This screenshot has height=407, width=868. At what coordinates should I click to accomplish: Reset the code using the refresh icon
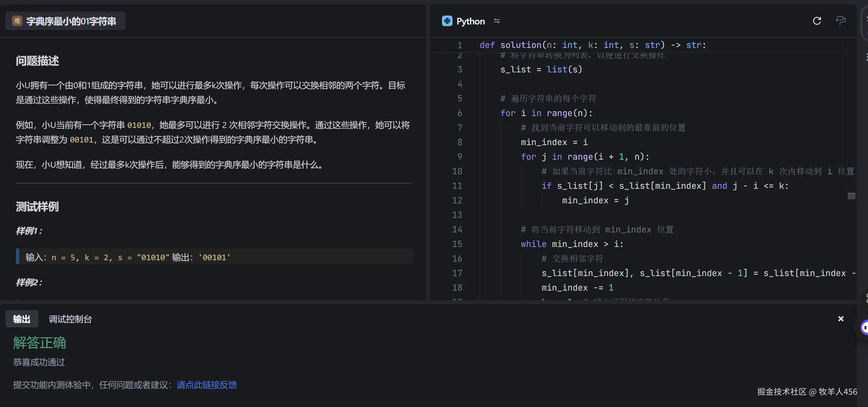point(817,21)
